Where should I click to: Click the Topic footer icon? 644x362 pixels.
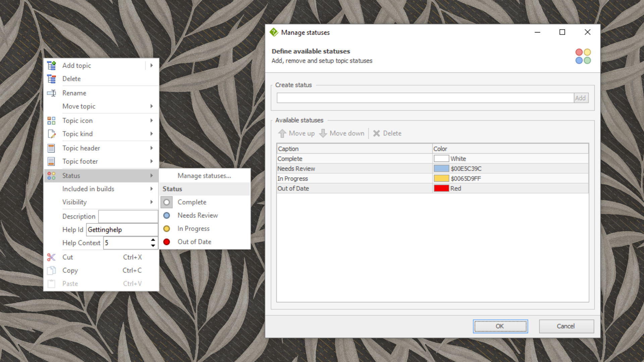(51, 162)
